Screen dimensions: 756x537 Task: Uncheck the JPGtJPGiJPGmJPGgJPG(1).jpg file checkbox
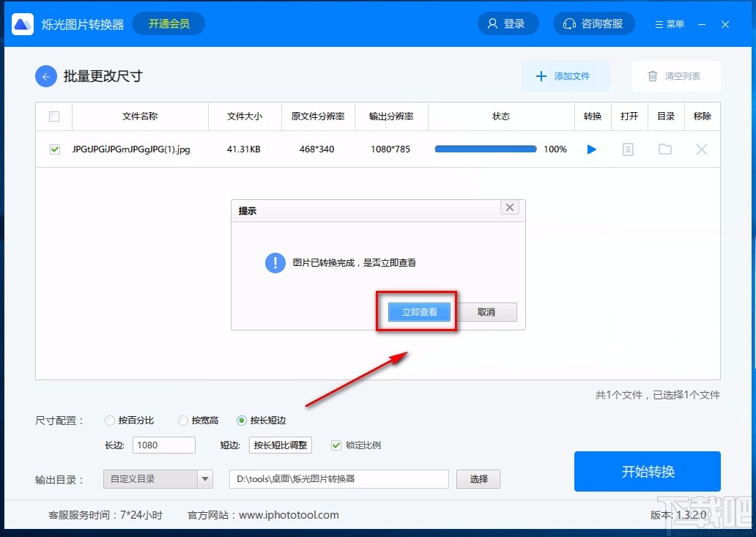[53, 149]
